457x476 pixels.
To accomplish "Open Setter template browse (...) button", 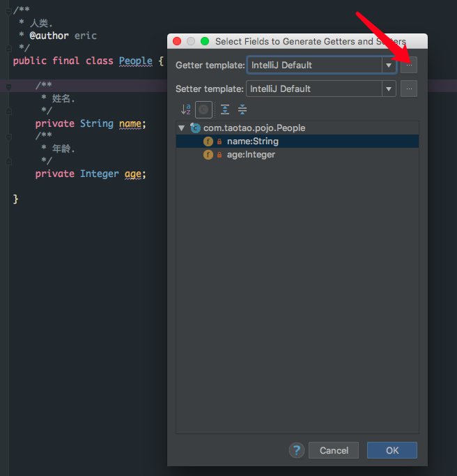I will pos(409,89).
